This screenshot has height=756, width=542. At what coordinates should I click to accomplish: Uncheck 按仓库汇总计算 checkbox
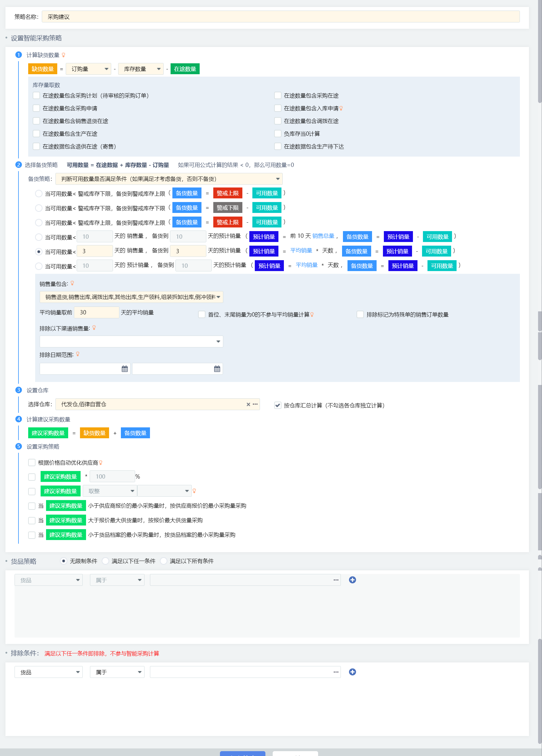(278, 405)
